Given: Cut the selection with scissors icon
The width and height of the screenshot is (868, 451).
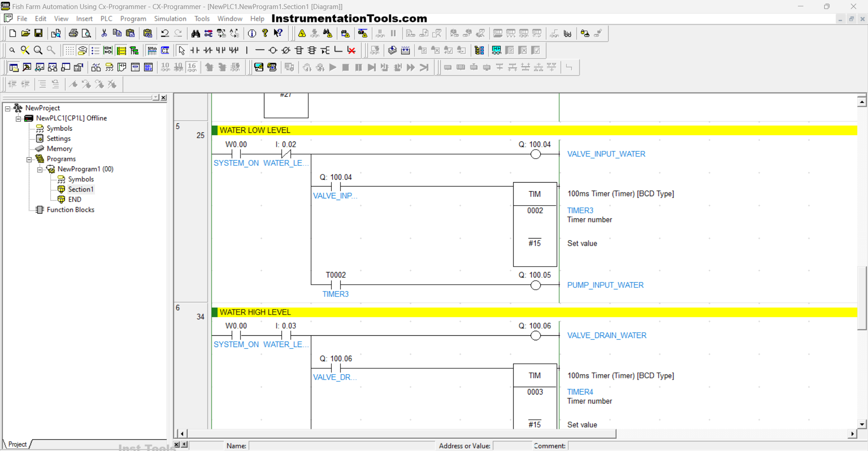Looking at the screenshot, I should (x=104, y=33).
